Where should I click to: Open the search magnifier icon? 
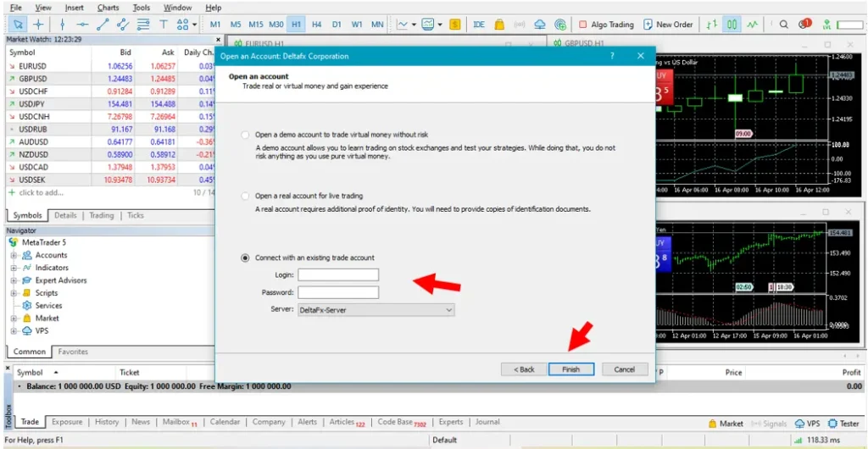[784, 25]
